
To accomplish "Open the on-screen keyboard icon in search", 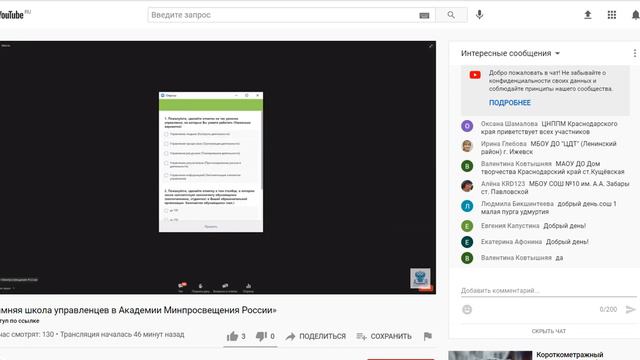I will click(424, 15).
